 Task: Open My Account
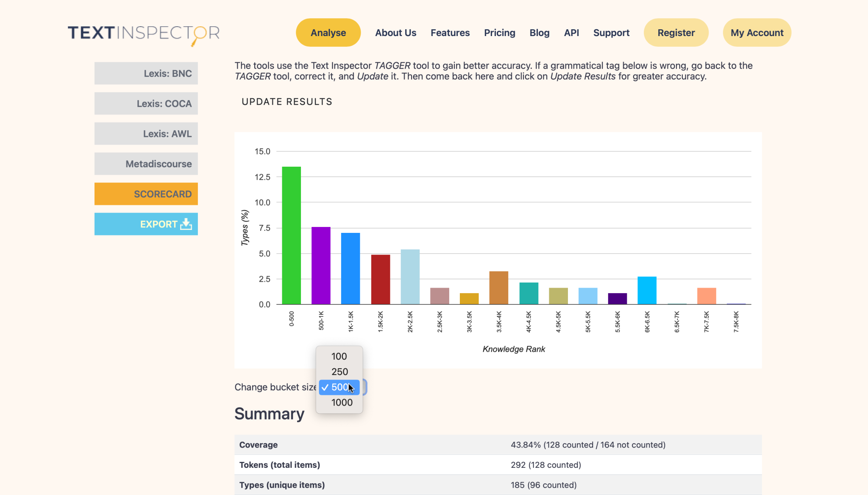point(757,33)
